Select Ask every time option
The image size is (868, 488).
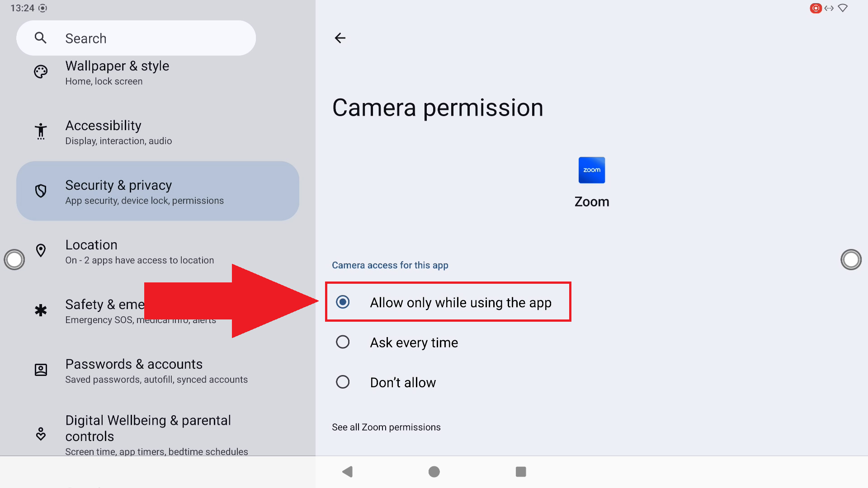(396, 343)
